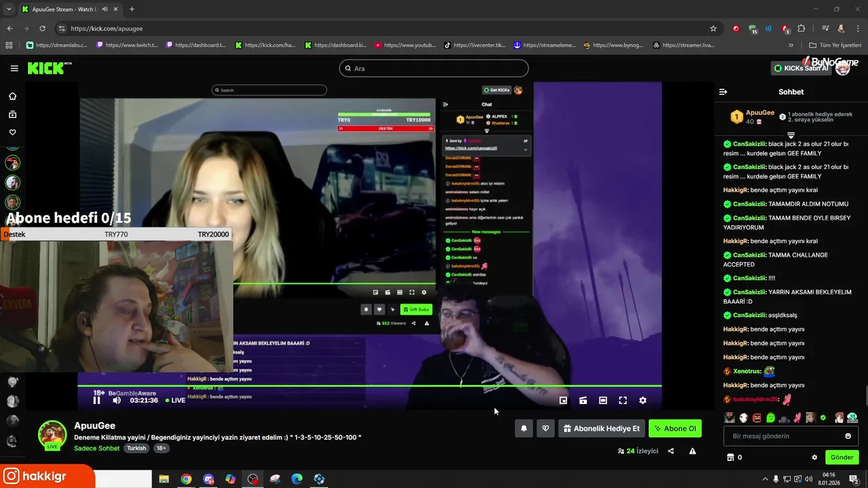Open the clip creation icon in player
This screenshot has height=488, width=868.
pos(583,400)
